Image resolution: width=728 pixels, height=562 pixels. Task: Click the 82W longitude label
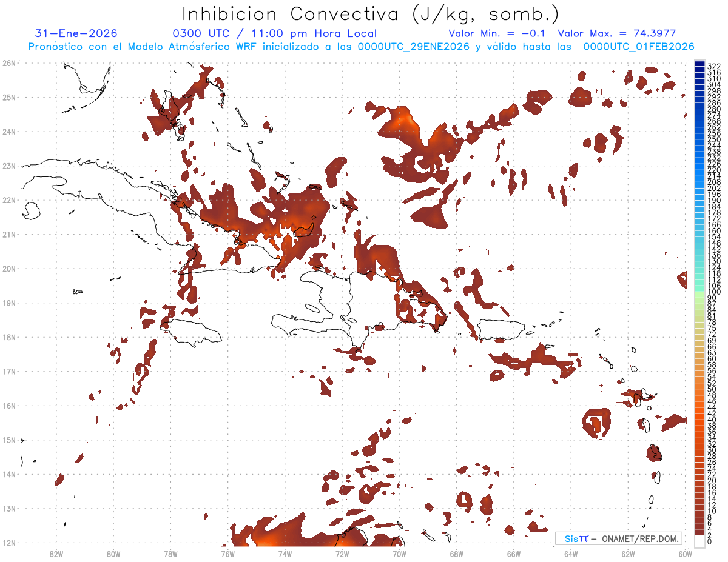56,554
